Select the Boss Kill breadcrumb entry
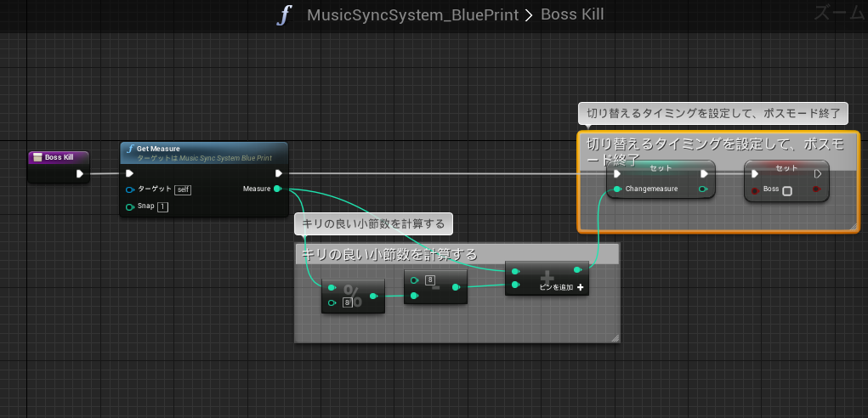 [572, 14]
